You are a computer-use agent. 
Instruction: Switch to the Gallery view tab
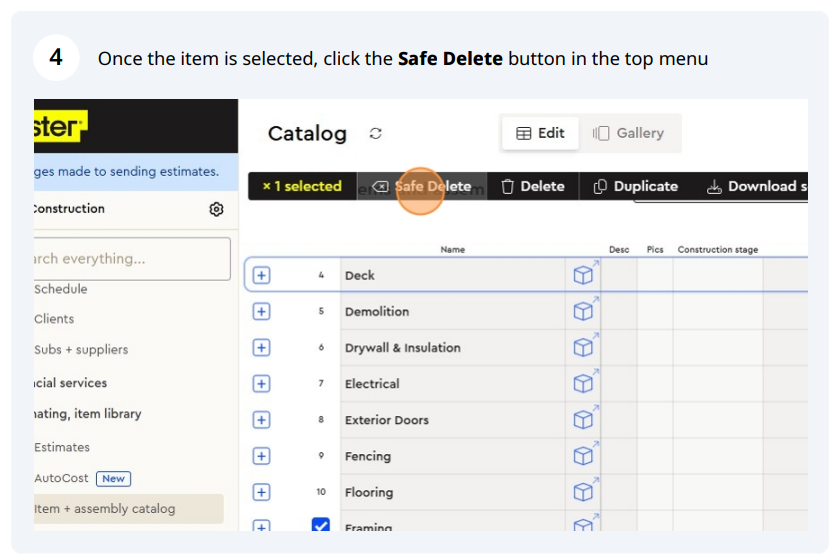[629, 133]
